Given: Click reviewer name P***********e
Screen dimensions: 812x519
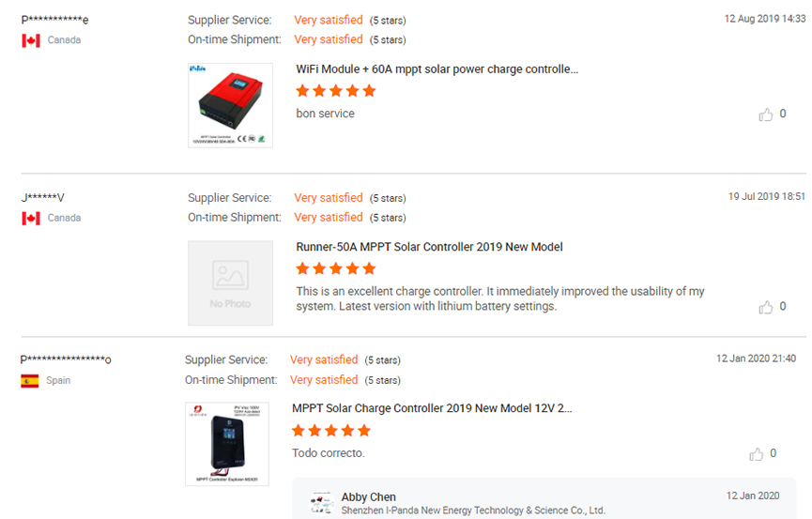Looking at the screenshot, I should pyautogui.click(x=55, y=20).
